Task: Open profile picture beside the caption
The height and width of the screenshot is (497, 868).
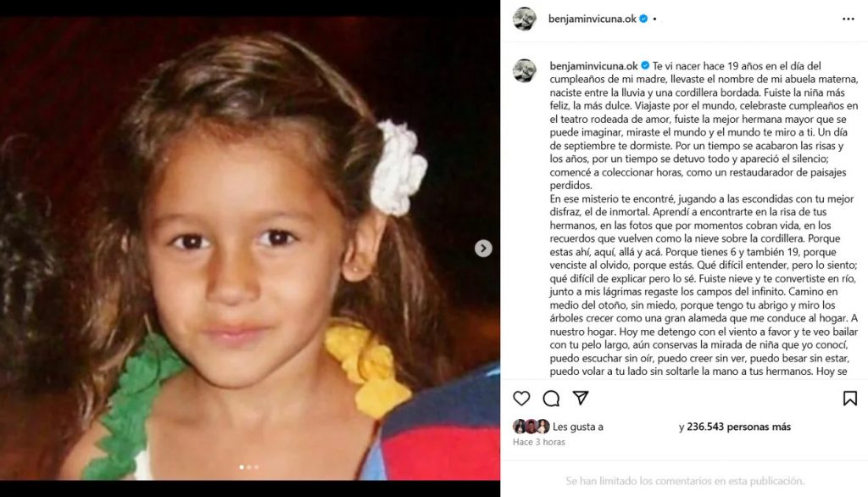Action: (x=524, y=71)
